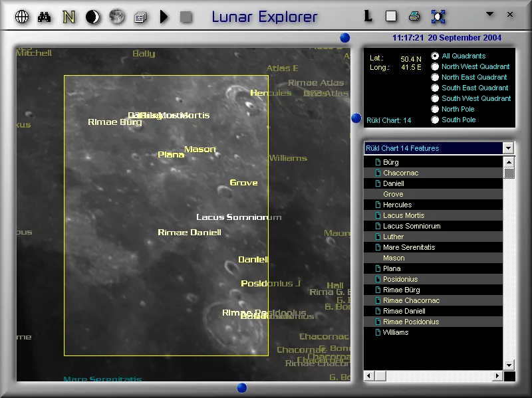Click the features list scroll up arrow

pyautogui.click(x=509, y=162)
